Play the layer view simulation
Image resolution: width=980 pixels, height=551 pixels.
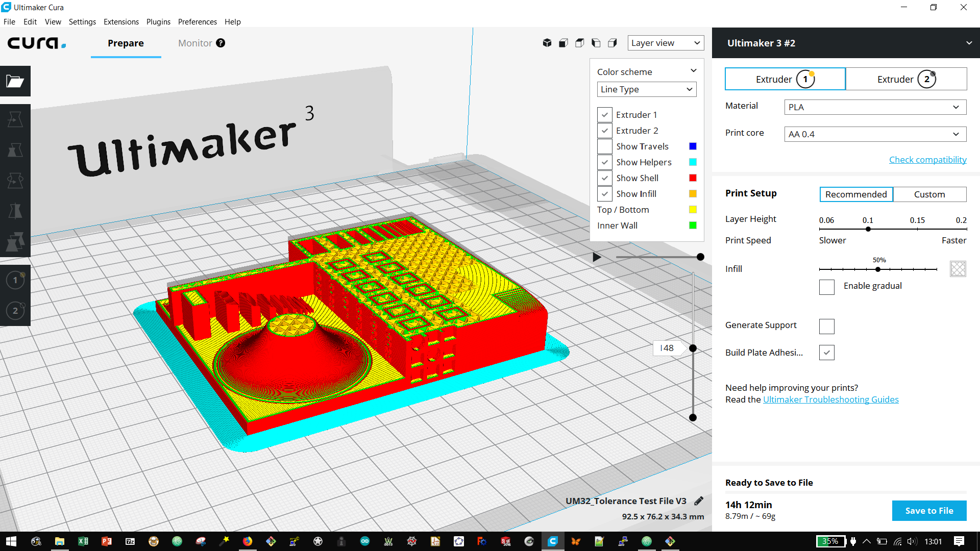(597, 257)
